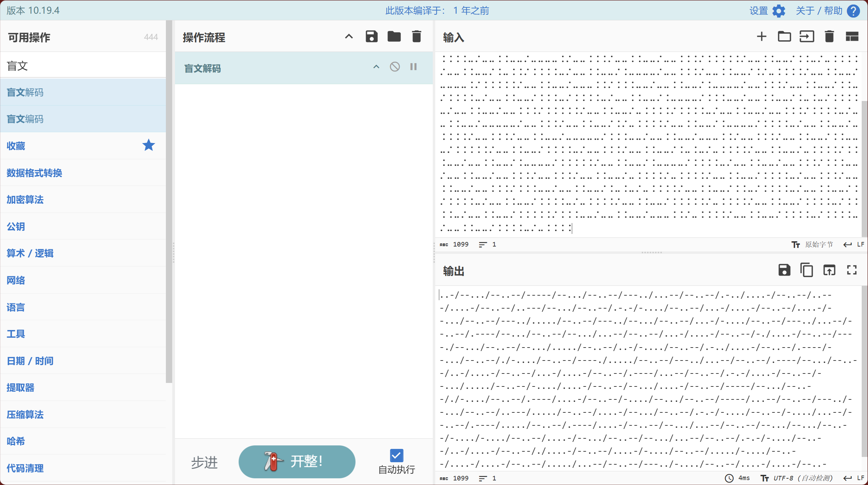Click the search field containing 盲文
This screenshot has height=485, width=868.
(x=83, y=66)
